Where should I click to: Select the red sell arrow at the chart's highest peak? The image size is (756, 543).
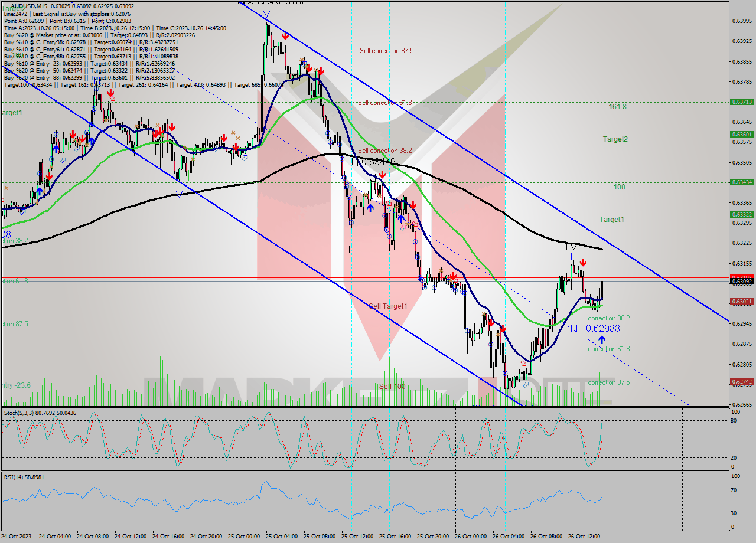pos(286,35)
